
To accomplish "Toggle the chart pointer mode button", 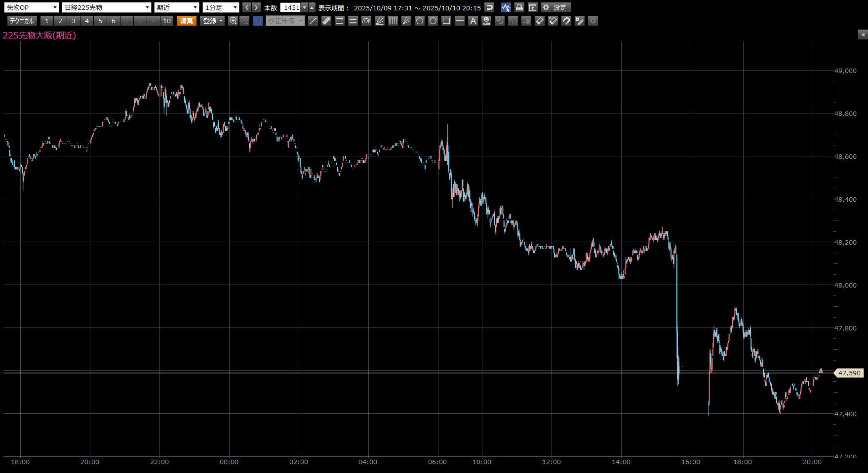I will pos(506,7).
